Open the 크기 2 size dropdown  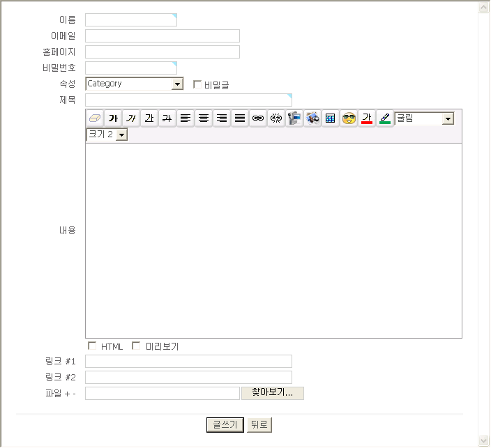[x=107, y=134]
